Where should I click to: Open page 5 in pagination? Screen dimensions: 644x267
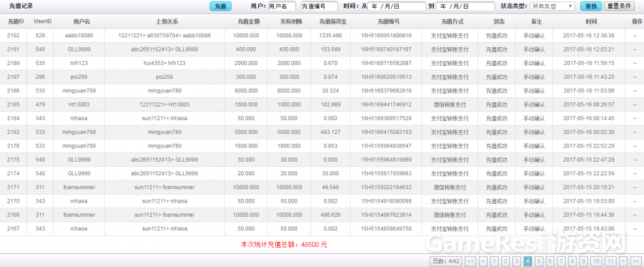[x=539, y=261]
